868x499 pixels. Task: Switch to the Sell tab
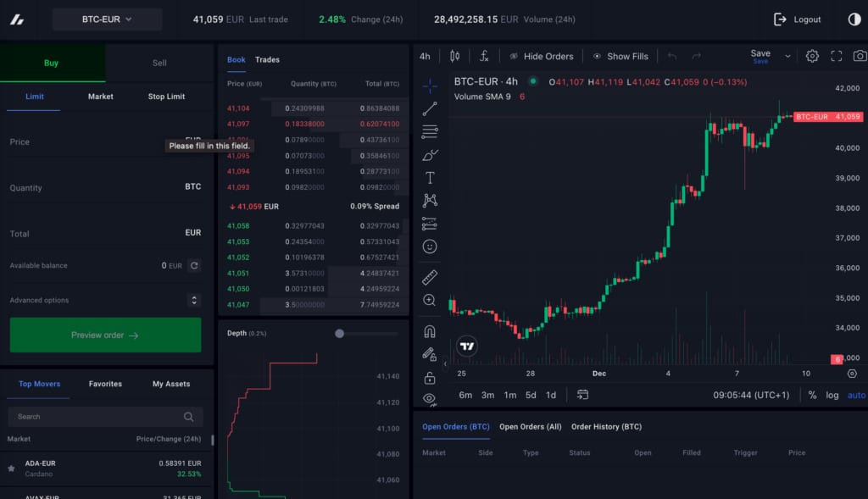[x=159, y=63]
